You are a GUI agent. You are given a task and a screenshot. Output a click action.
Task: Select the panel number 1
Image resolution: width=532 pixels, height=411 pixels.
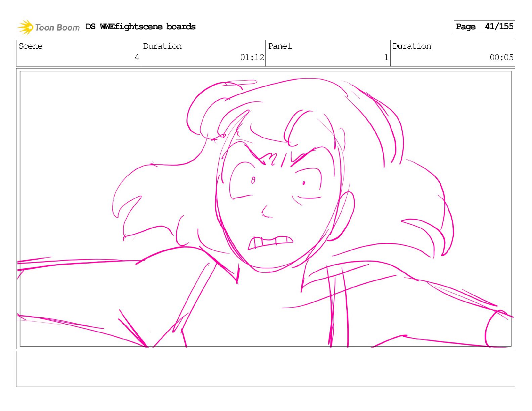tap(386, 57)
